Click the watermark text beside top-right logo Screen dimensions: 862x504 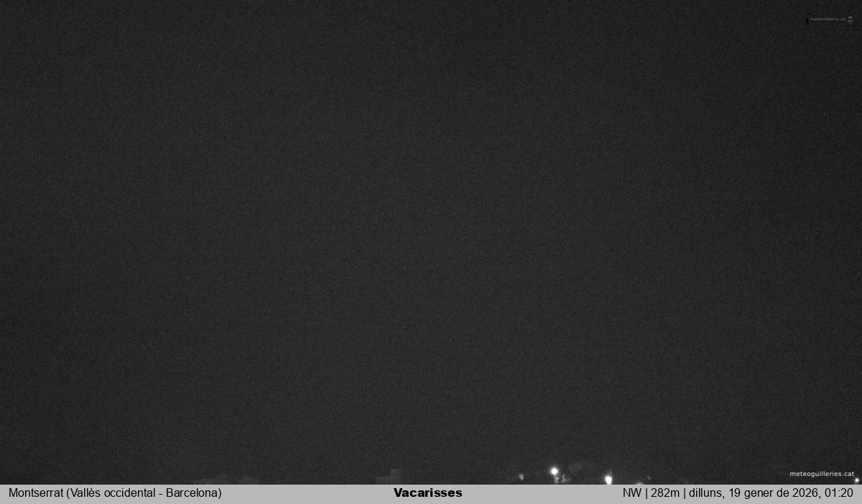tap(828, 19)
